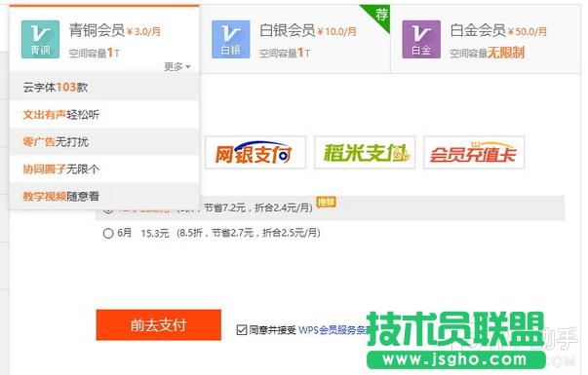Click the 前去支付 button

pyautogui.click(x=159, y=324)
